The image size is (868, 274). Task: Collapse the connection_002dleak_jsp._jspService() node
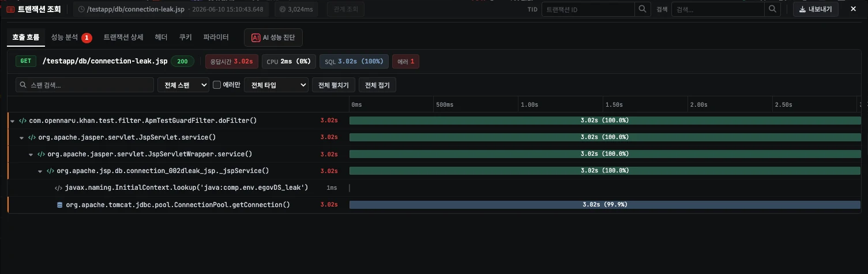tap(40, 171)
